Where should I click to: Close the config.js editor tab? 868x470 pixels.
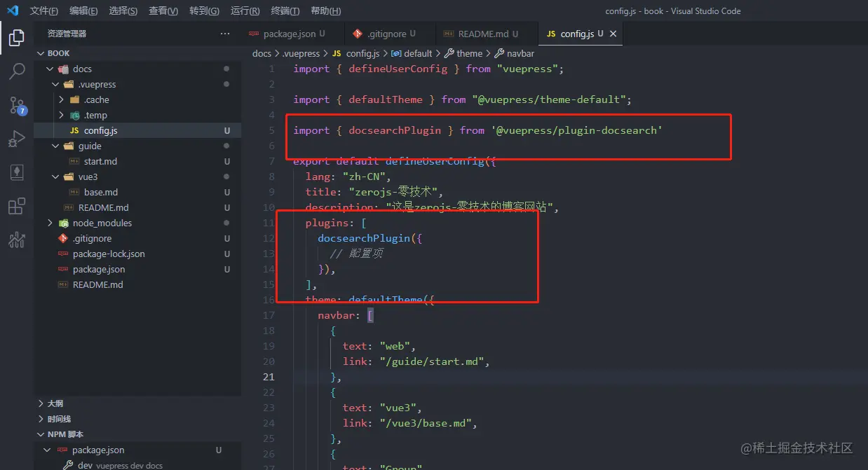pos(613,34)
